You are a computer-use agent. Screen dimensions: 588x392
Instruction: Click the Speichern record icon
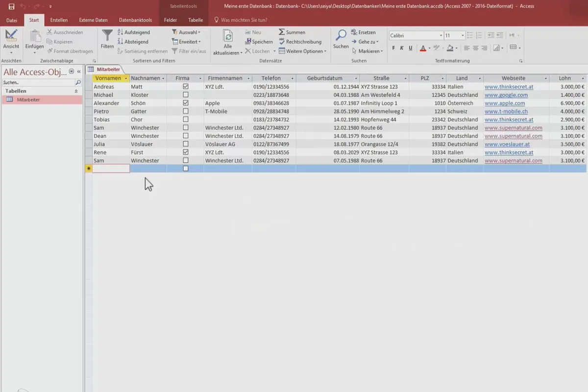click(248, 42)
